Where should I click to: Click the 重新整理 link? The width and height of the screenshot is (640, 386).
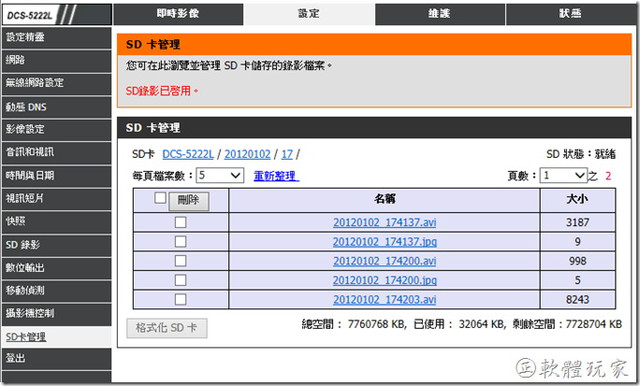[276, 176]
